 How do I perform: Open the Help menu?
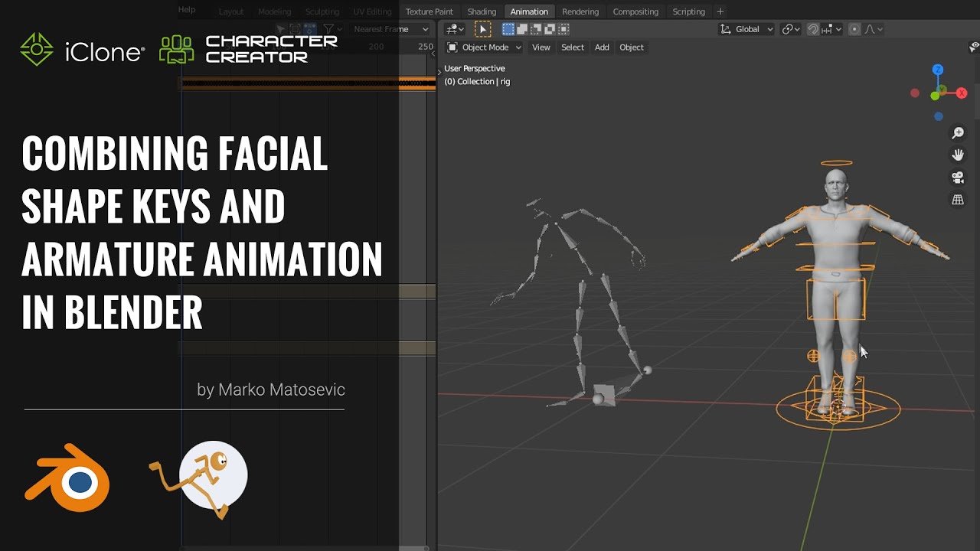click(x=187, y=10)
